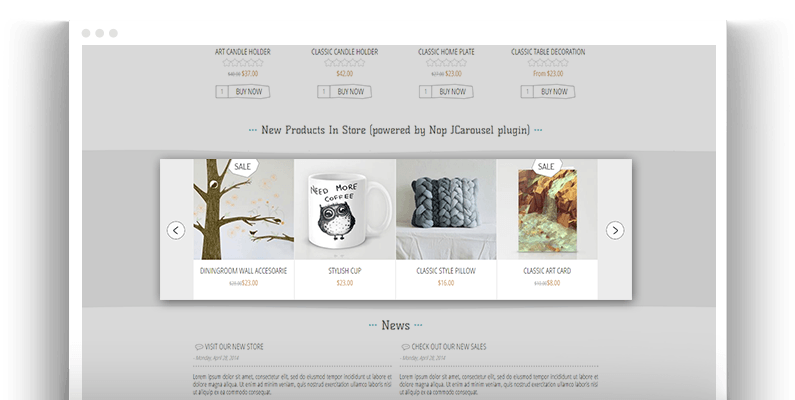Click the star rating under Art Candle Holder
Image resolution: width=795 pixels, height=400 pixels.
[x=243, y=63]
